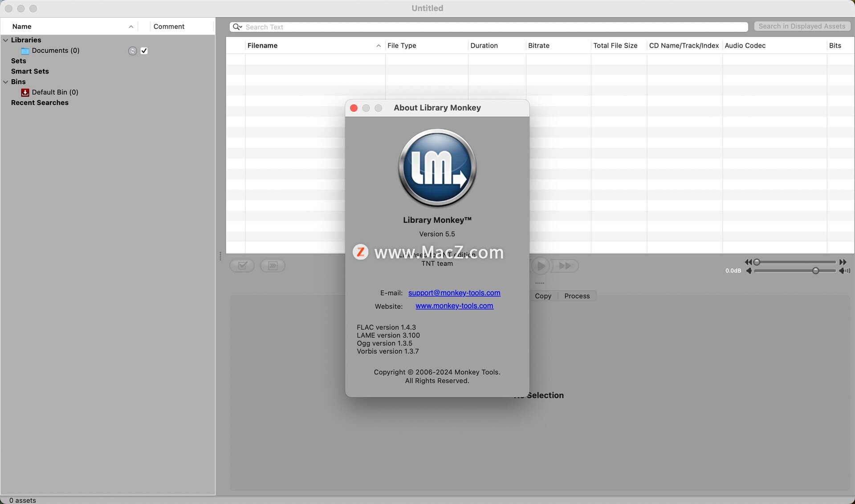
Task: Click the round sync icon beside Documents
Action: pyautogui.click(x=132, y=51)
